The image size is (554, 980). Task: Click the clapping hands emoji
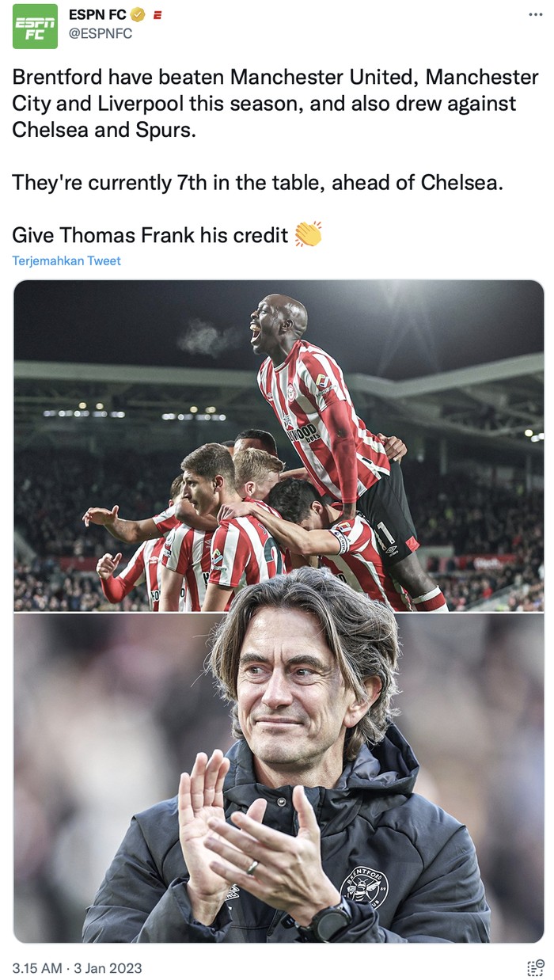click(x=308, y=234)
